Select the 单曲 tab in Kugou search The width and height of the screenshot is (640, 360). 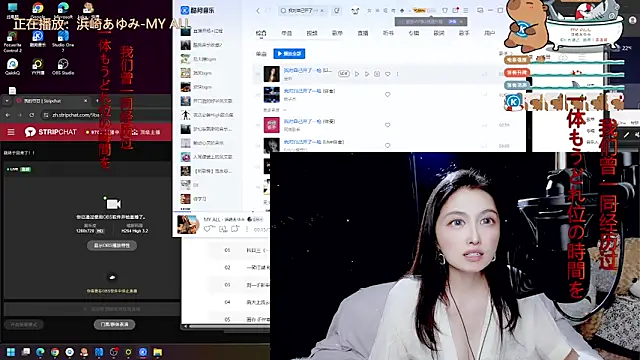click(287, 33)
